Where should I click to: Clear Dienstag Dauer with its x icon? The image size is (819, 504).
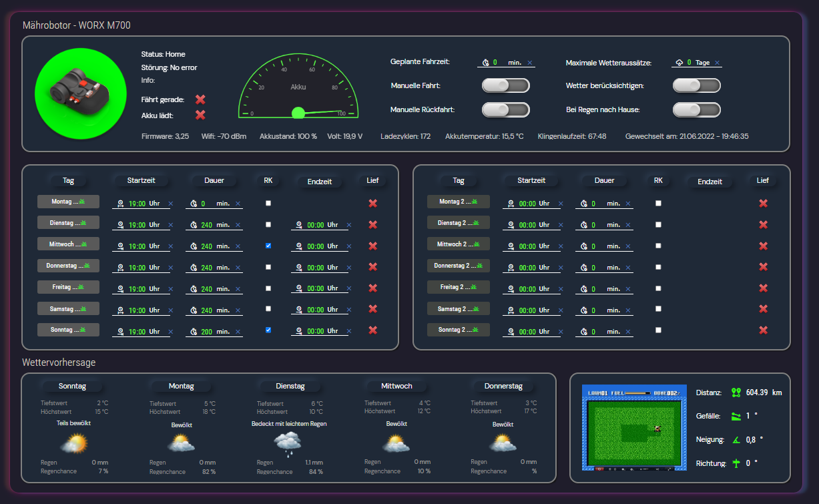pos(238,225)
